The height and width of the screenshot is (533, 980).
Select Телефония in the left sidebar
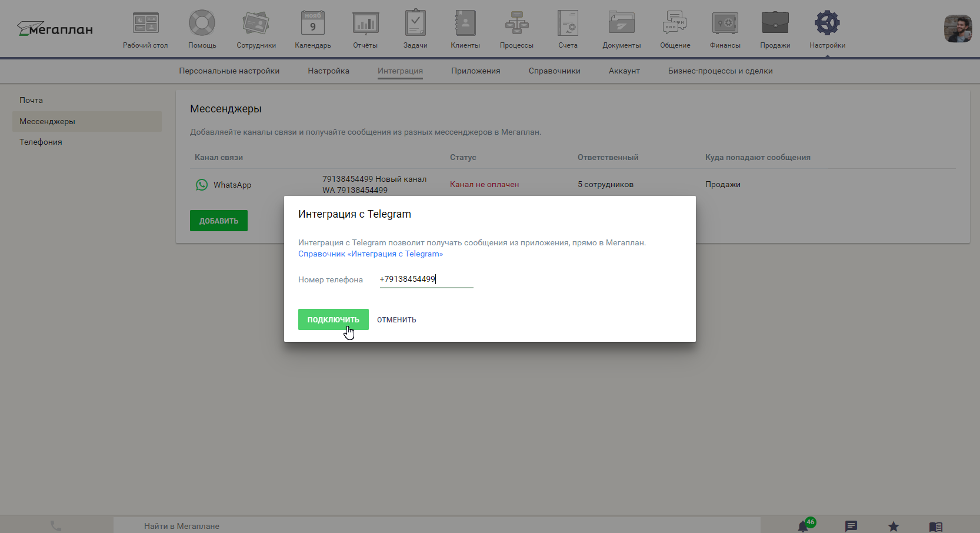pos(87,142)
